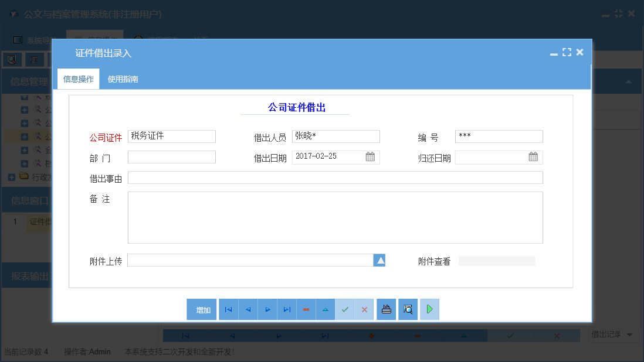Upload an attachment via the blue arrow icon
This screenshot has width=644, height=362.
pos(379,259)
